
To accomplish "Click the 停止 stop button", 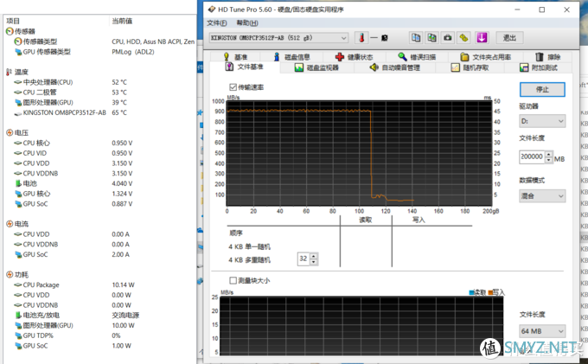I will click(542, 89).
